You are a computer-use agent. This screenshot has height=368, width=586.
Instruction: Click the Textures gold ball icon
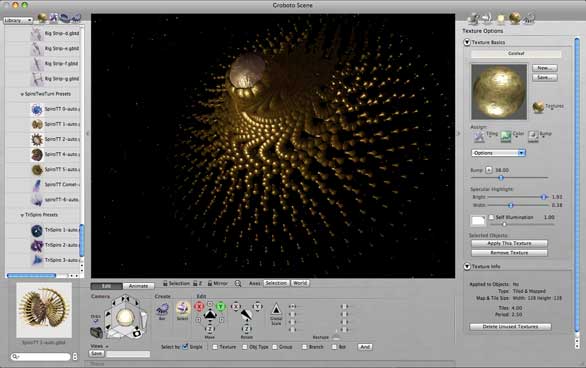538,107
